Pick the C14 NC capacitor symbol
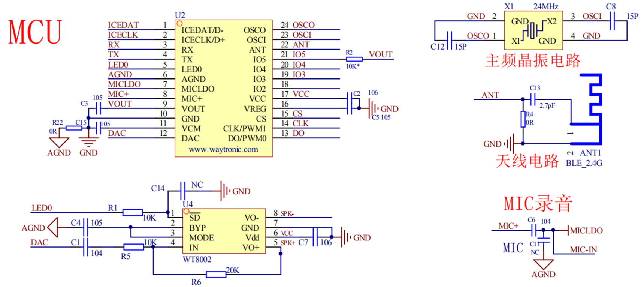 tap(183, 191)
